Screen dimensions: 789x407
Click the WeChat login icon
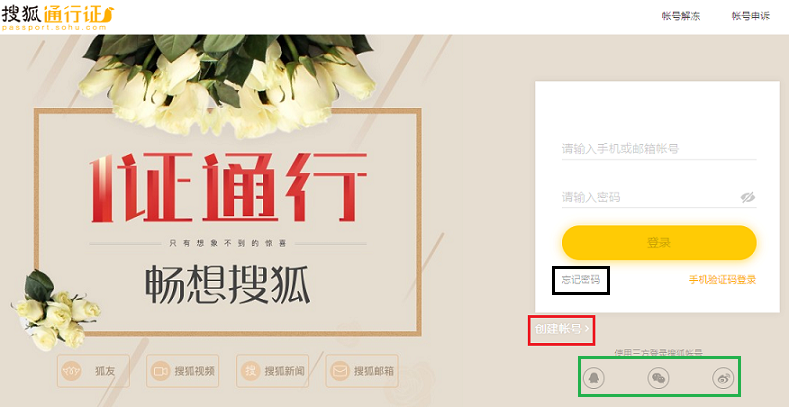click(x=658, y=378)
